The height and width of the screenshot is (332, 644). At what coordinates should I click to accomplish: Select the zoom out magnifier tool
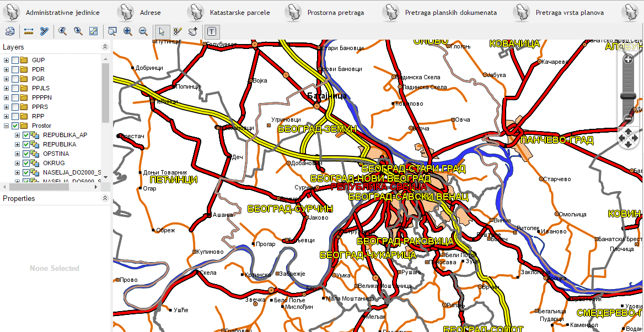(143, 32)
